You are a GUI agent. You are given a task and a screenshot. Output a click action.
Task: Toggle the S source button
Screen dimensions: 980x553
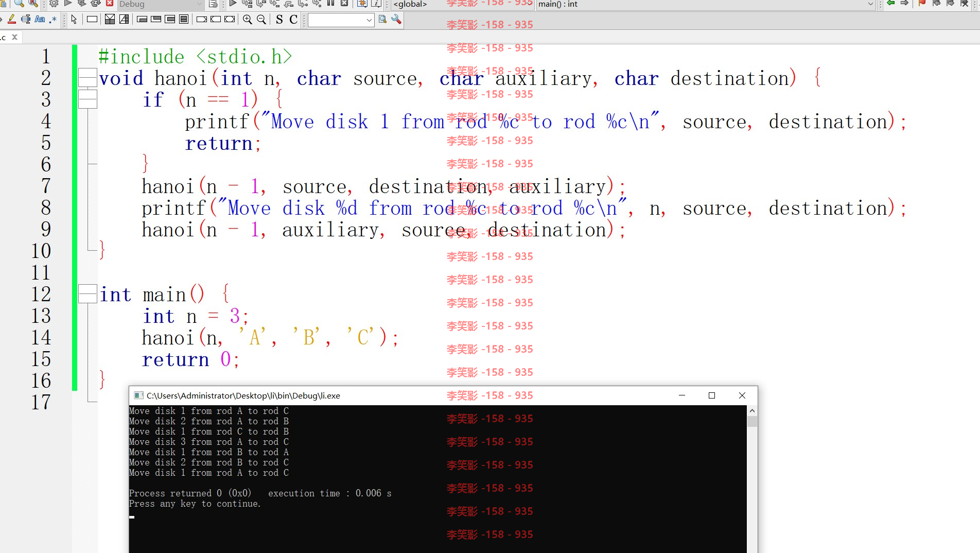point(279,20)
